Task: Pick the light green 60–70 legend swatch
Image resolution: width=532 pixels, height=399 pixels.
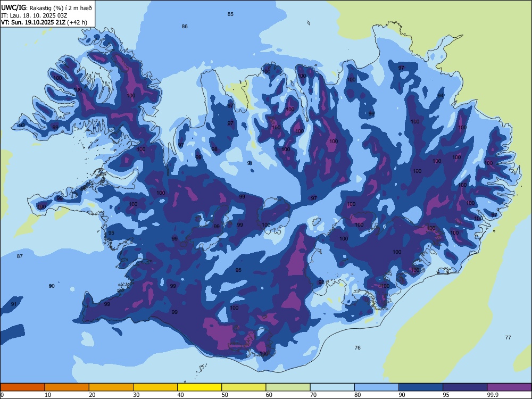Action: pos(288,387)
